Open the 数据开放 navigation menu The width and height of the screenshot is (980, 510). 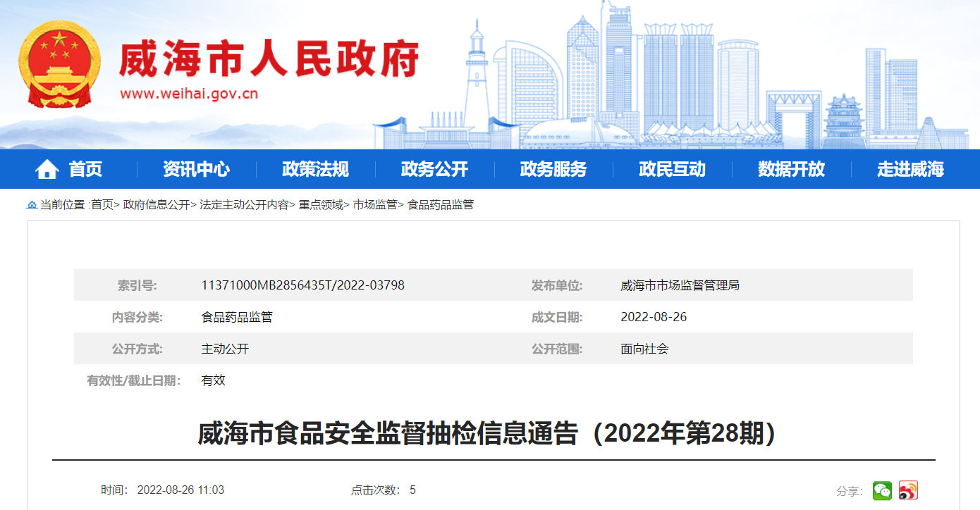coord(791,169)
